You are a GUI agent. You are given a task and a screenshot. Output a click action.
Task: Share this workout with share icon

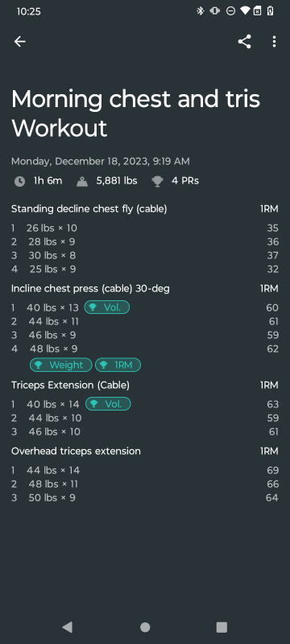point(244,42)
